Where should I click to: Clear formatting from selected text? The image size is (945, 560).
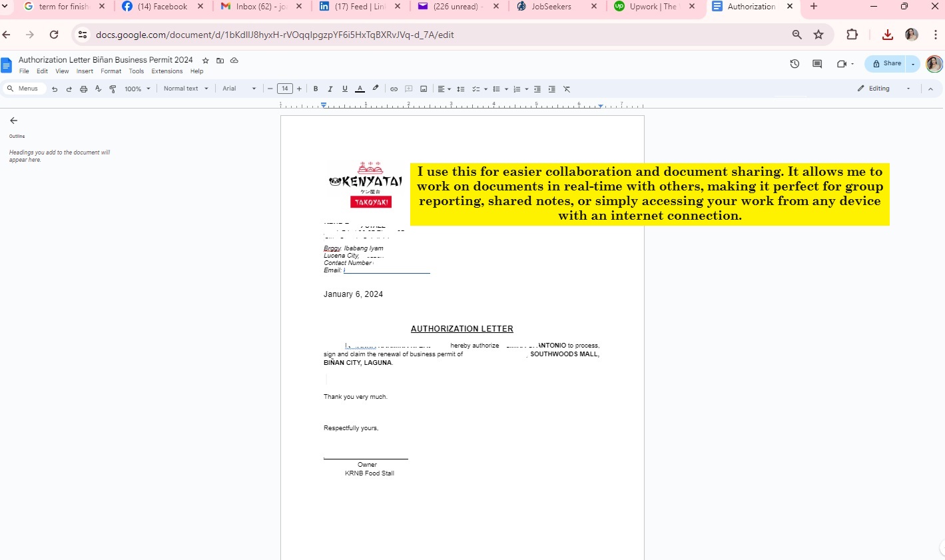(x=567, y=89)
